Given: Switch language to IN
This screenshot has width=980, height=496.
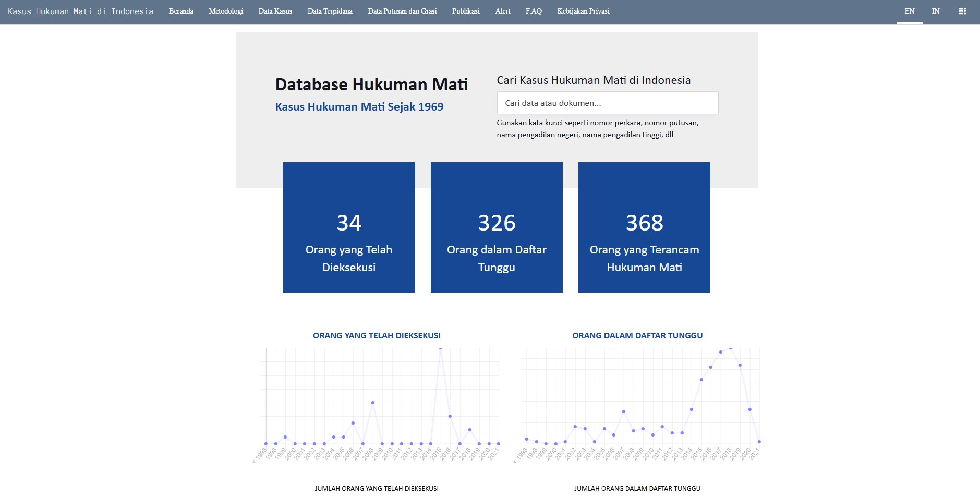Looking at the screenshot, I should coord(936,11).
